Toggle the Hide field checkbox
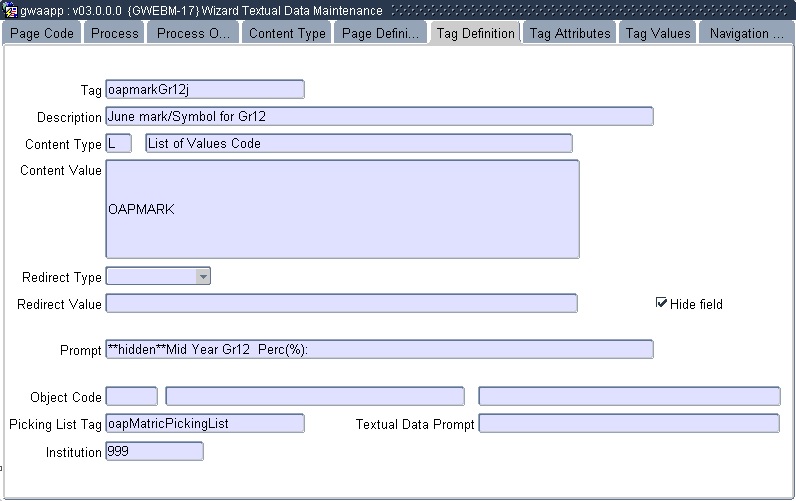 click(661, 303)
